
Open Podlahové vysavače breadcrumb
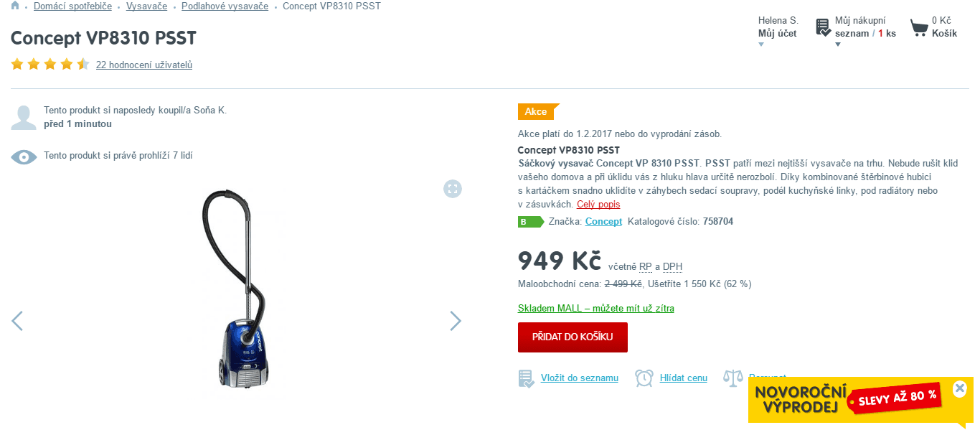[x=225, y=6]
